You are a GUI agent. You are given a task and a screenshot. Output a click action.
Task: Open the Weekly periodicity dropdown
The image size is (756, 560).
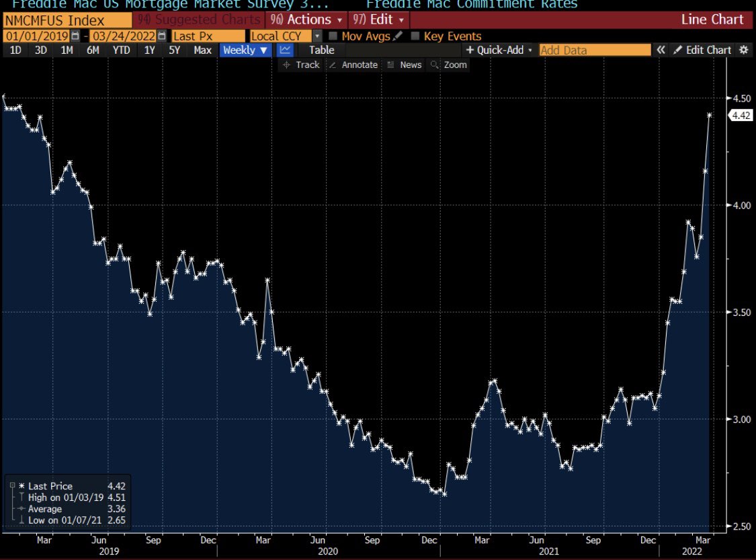[245, 50]
